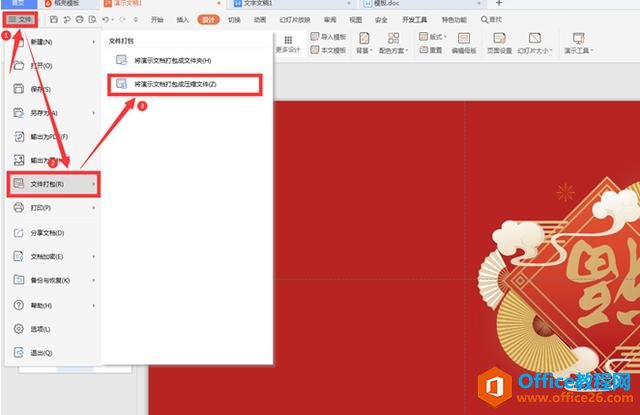Open the 安全 (Security) ribbon tab
640x415 pixels.
tap(381, 20)
